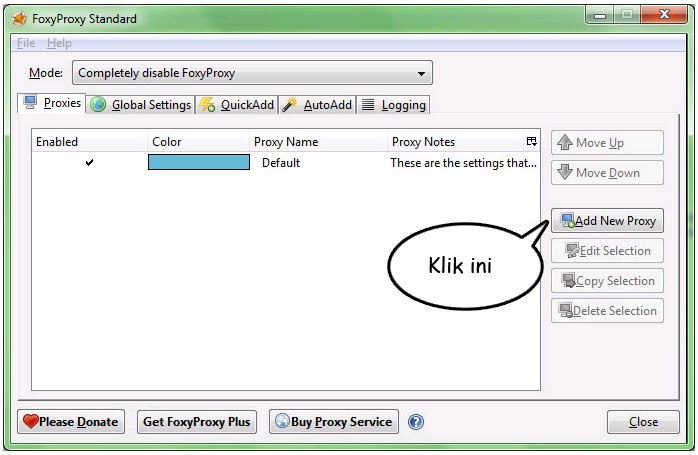This screenshot has height=455, width=698.
Task: Open the QuickAdd tab
Action: (236, 105)
